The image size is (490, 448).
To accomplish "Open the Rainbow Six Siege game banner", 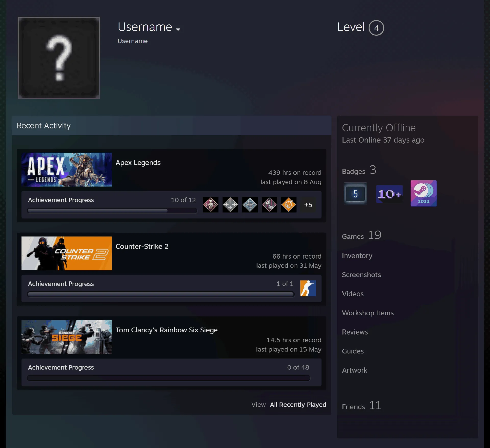I will 67,337.
